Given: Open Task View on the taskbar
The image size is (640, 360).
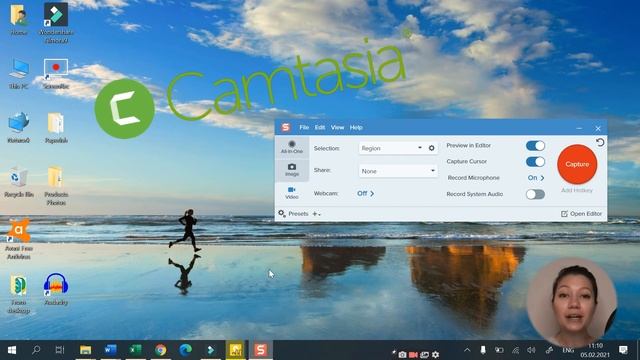Looking at the screenshot, I should click(x=60, y=350).
